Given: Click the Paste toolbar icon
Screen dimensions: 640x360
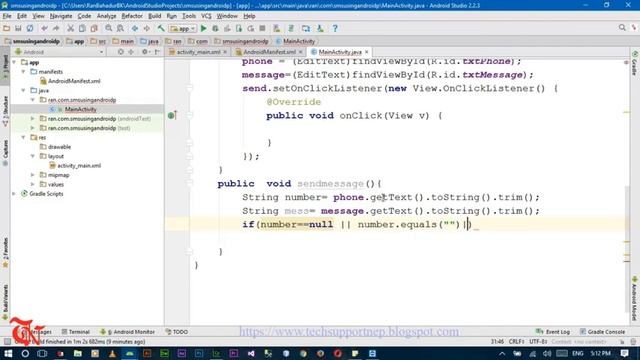Looking at the screenshot, I should (94, 28).
